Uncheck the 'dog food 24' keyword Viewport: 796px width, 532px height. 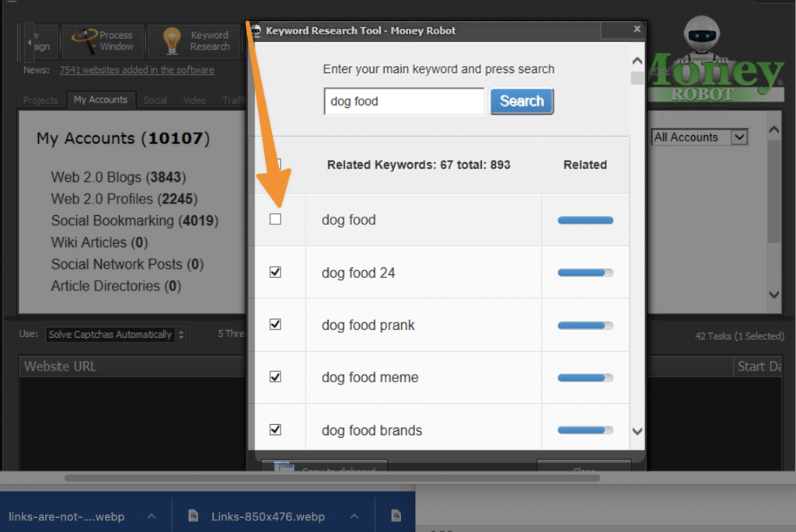(275, 273)
